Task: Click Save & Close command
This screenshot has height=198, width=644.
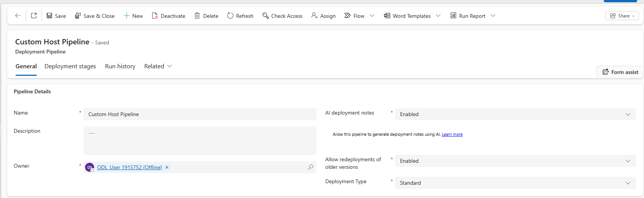Action: pos(94,16)
